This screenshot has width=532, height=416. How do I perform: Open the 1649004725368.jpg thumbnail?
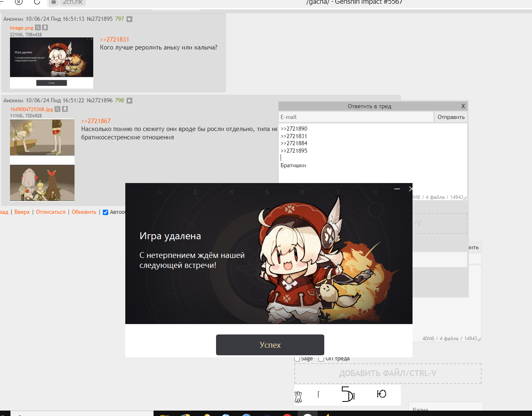coord(42,161)
